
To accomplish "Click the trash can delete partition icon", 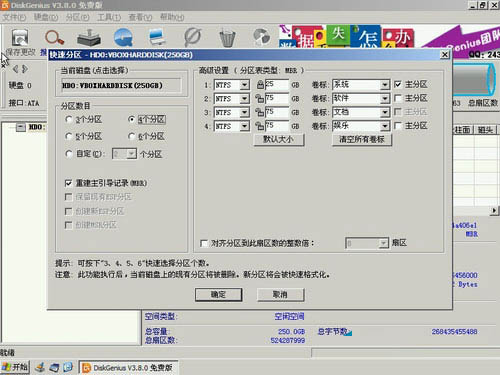I will click(227, 38).
